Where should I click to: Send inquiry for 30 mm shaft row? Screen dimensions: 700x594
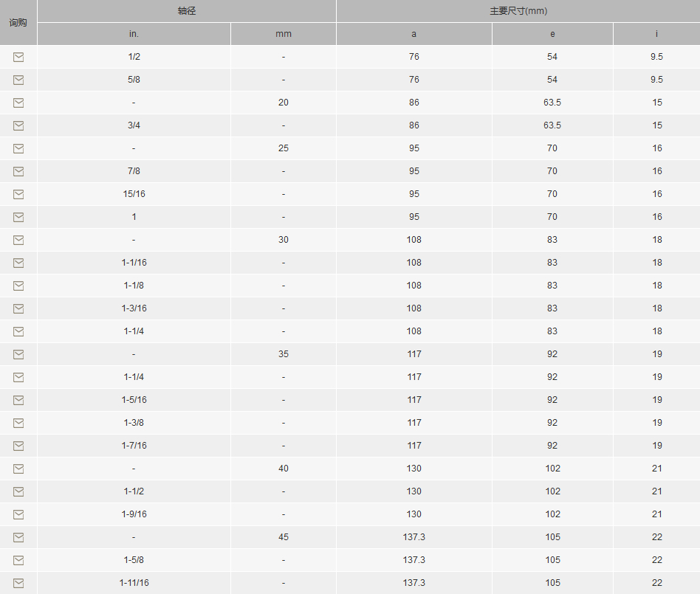coord(18,240)
